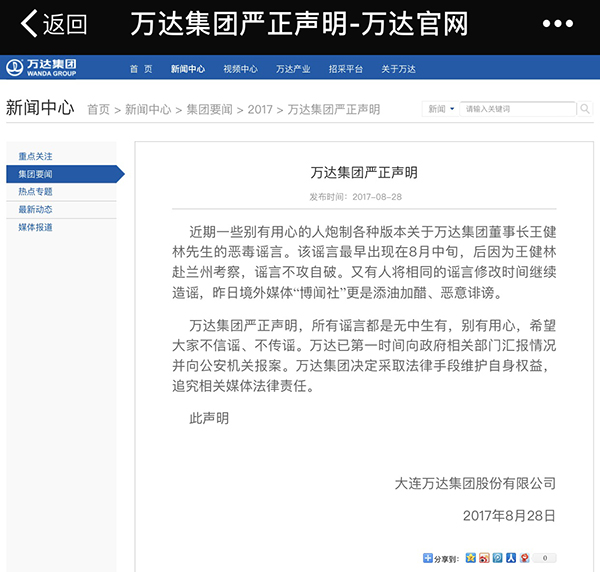Share to Qzone star icon

click(x=470, y=558)
